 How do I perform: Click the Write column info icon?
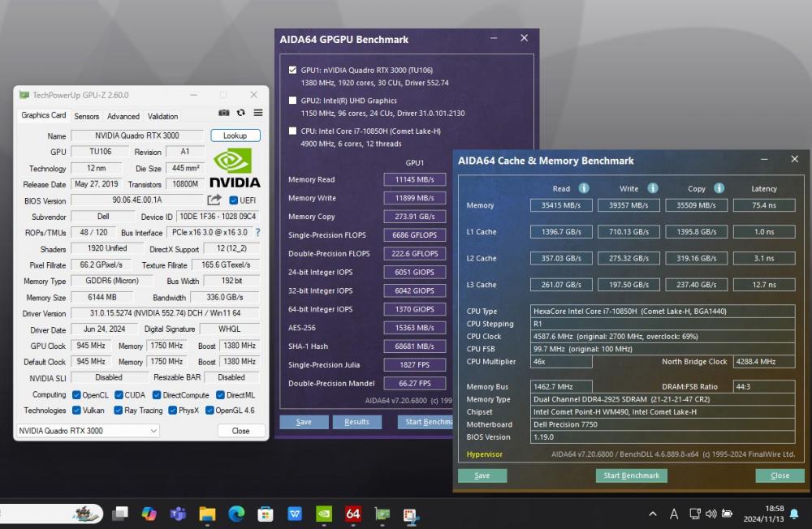pos(652,188)
